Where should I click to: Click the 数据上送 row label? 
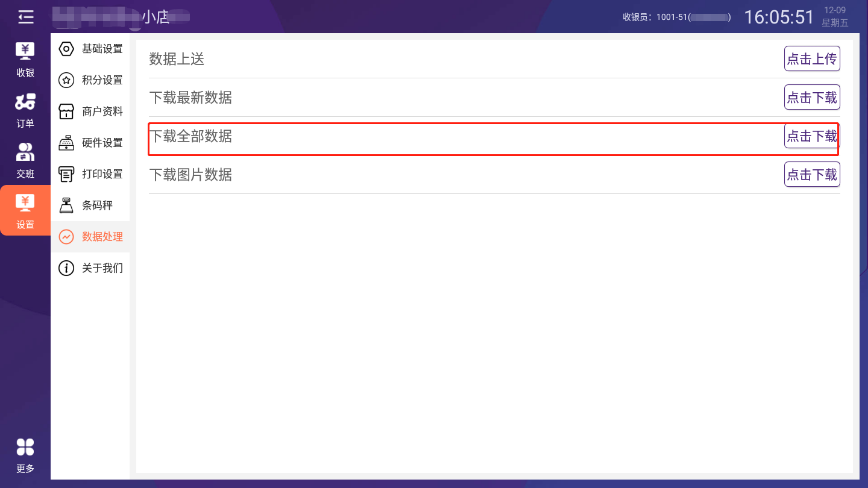(x=177, y=58)
